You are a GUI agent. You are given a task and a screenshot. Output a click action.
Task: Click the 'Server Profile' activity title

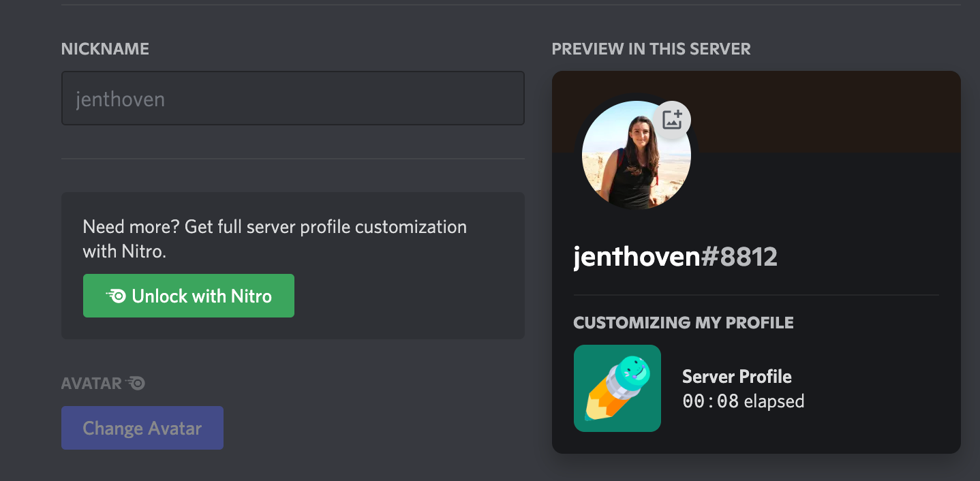(x=737, y=377)
